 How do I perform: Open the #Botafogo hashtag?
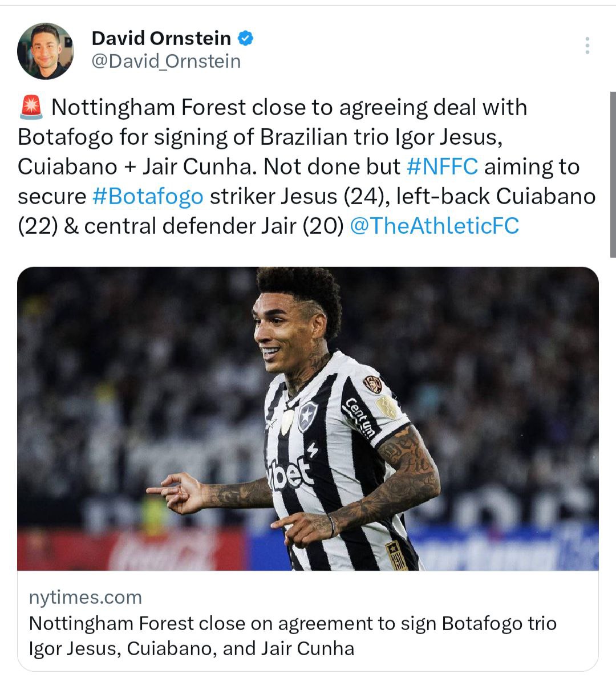coord(148,196)
